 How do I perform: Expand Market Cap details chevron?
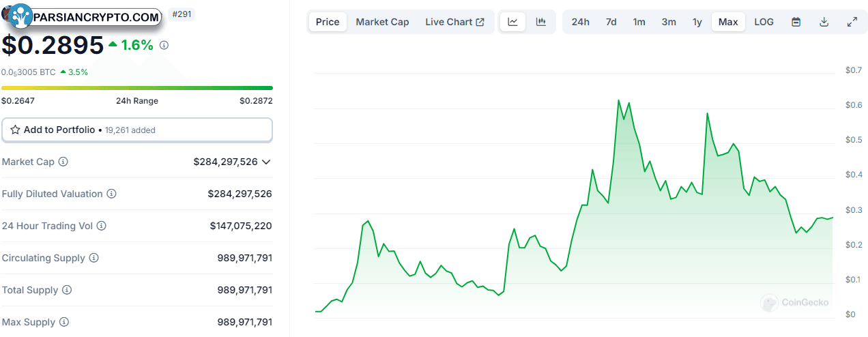266,162
